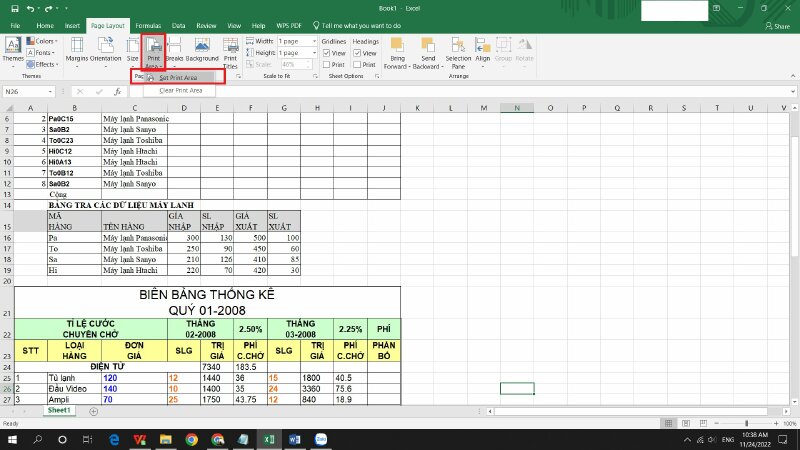800x450 pixels.
Task: Open the Orientation options
Action: click(106, 51)
